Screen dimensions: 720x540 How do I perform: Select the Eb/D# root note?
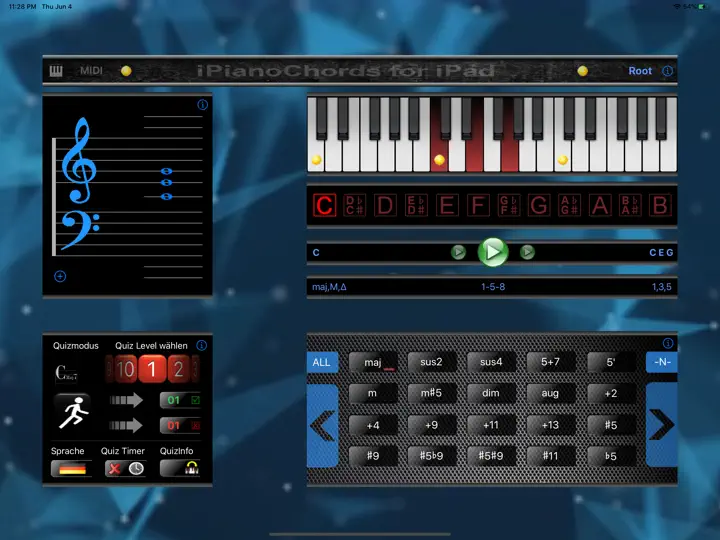(416, 205)
